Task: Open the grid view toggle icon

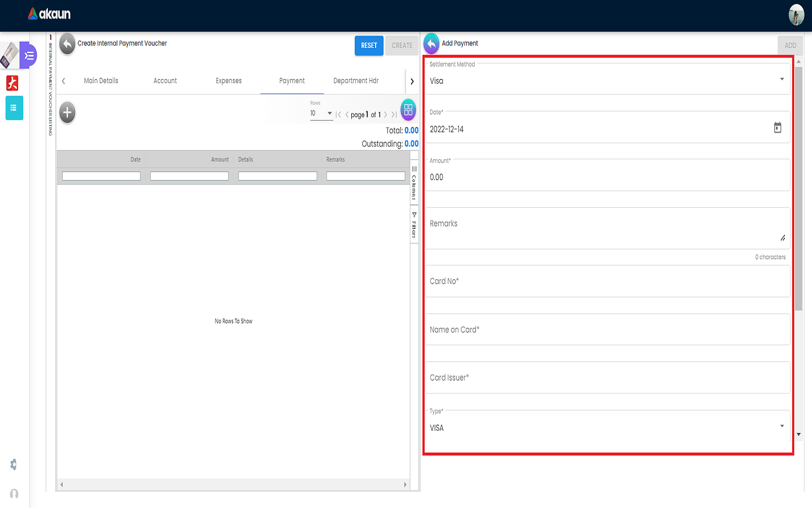Action: coord(408,110)
